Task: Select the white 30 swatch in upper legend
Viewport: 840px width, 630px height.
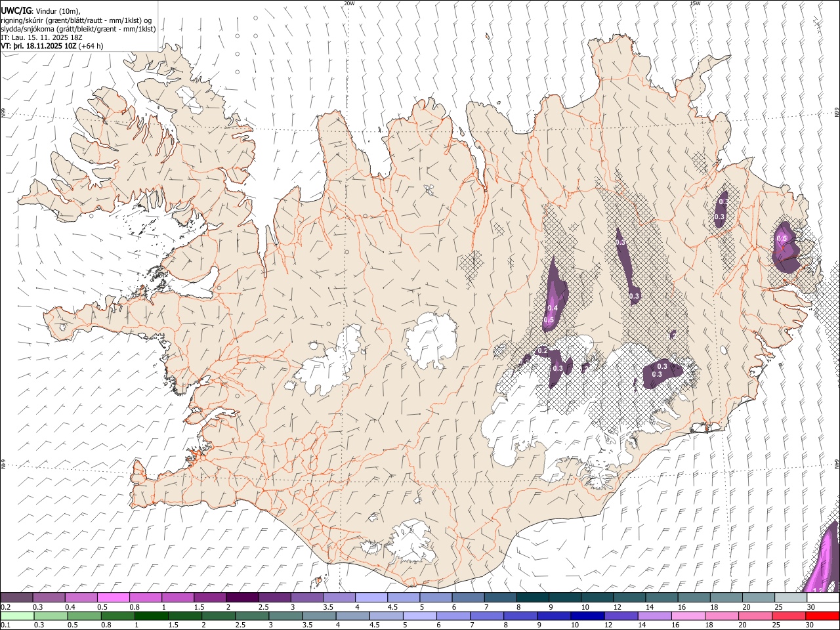Action: 823,598
